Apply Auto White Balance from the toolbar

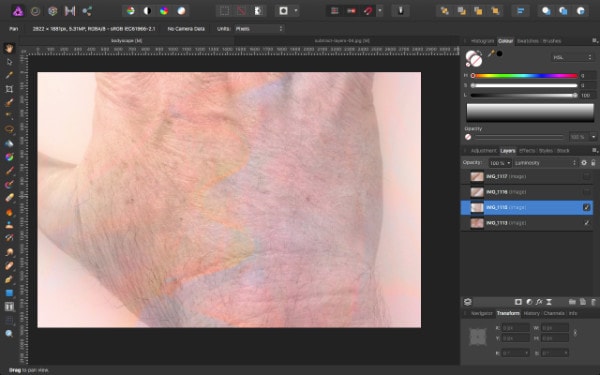181,11
